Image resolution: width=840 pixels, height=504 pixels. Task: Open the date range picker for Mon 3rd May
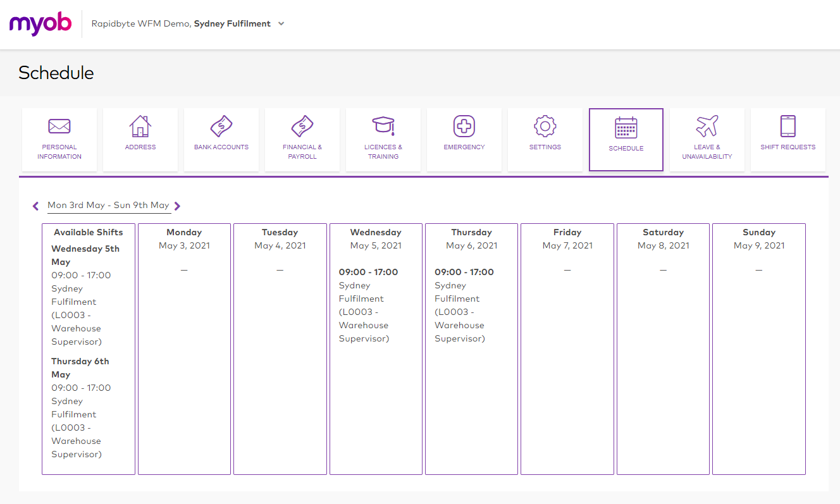tap(108, 206)
